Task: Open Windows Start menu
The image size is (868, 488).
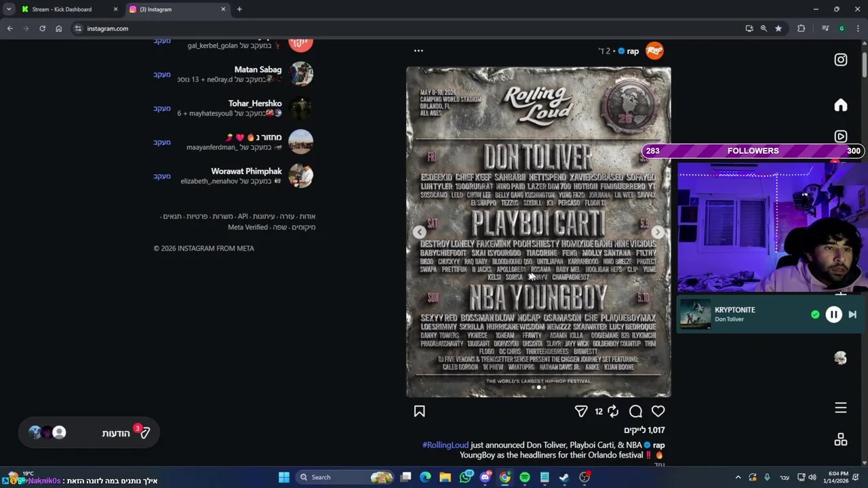Action: [284, 477]
